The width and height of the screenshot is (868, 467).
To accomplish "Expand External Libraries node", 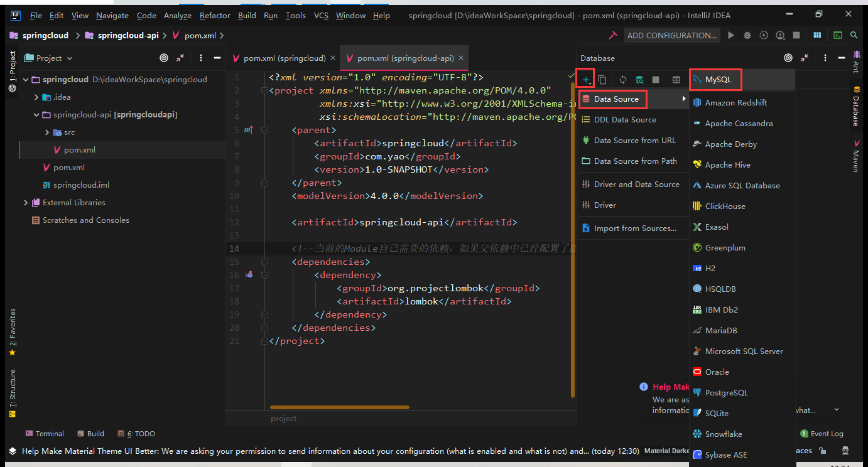I will click(25, 203).
